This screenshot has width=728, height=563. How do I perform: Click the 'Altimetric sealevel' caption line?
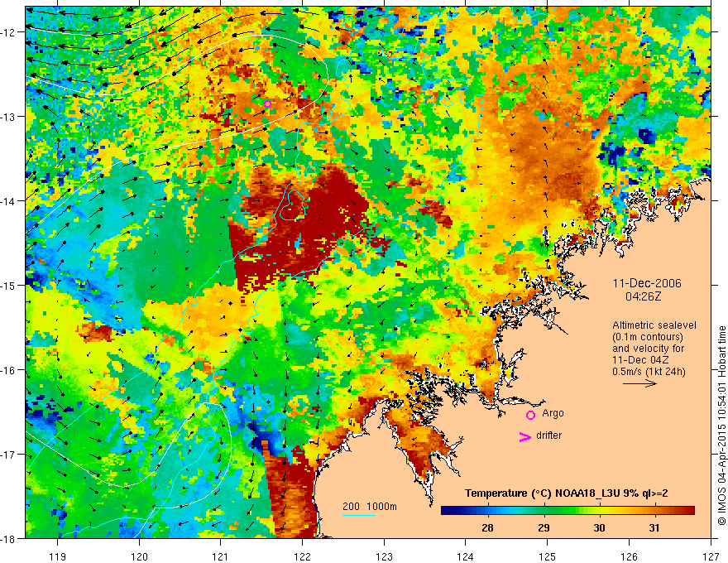click(654, 325)
